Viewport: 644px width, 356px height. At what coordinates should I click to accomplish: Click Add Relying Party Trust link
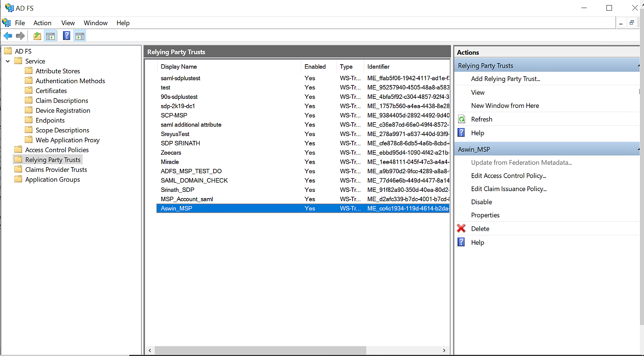coord(505,79)
